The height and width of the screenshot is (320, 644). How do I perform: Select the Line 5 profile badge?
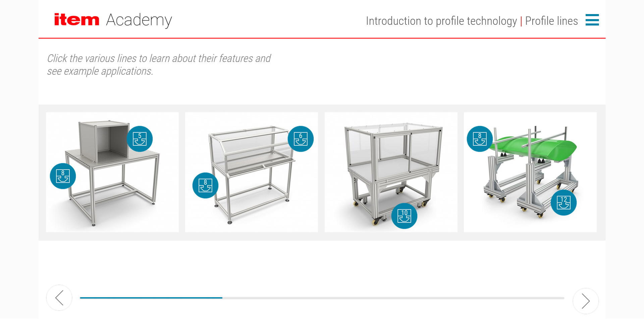[x=140, y=139]
